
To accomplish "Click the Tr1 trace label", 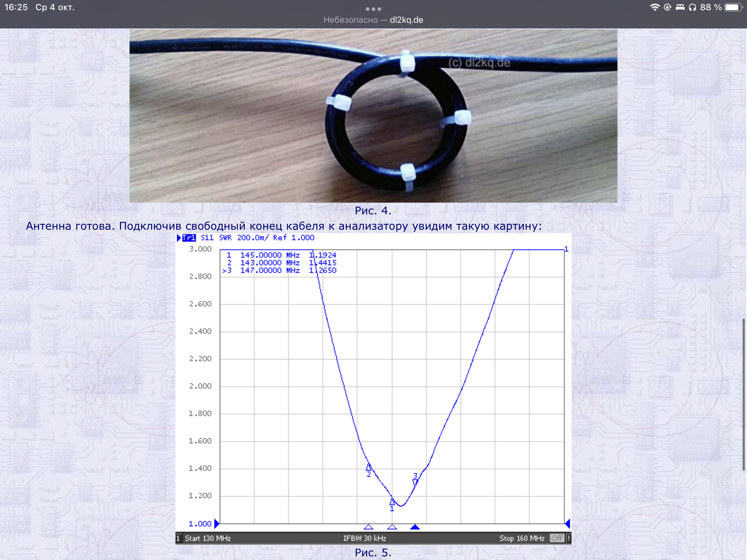I will (x=189, y=238).
